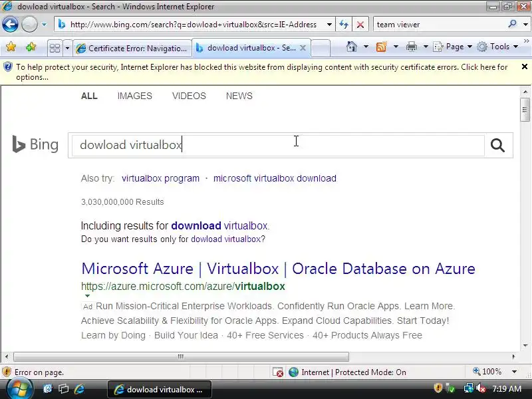Image resolution: width=532 pixels, height=399 pixels.
Task: Expand the Print options dropdown
Action: coord(426,47)
